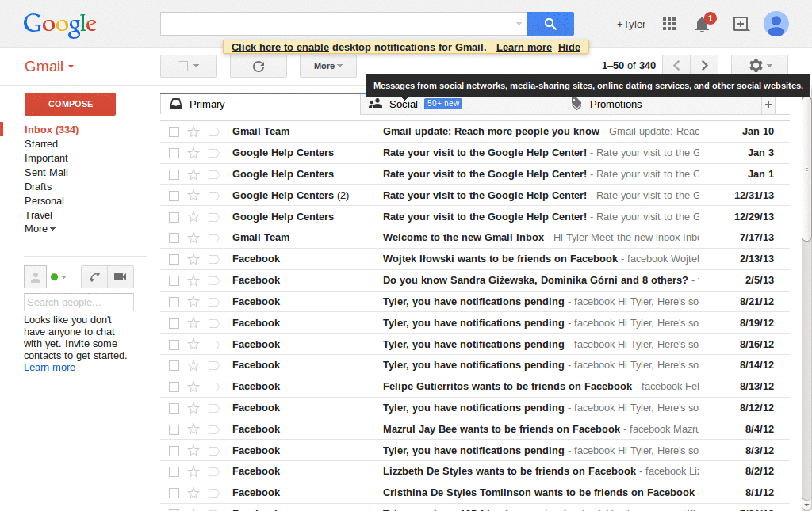
Task: Hide the desktop notifications bar
Action: tap(569, 48)
